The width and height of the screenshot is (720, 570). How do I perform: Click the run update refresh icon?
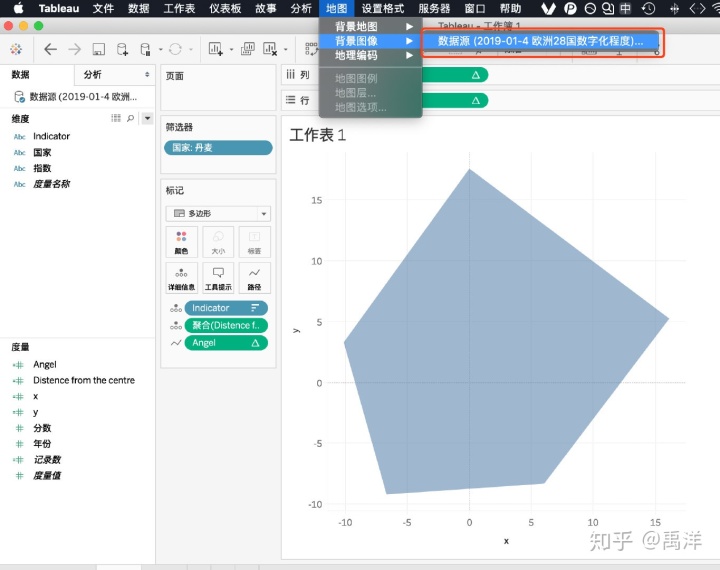click(175, 49)
